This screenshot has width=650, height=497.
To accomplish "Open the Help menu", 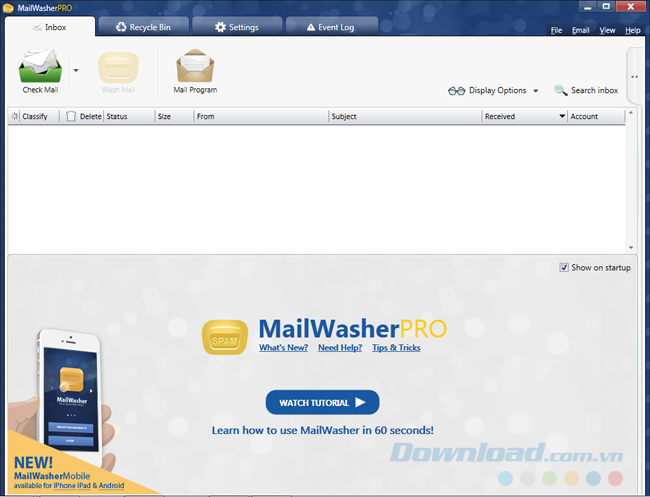I will click(633, 30).
